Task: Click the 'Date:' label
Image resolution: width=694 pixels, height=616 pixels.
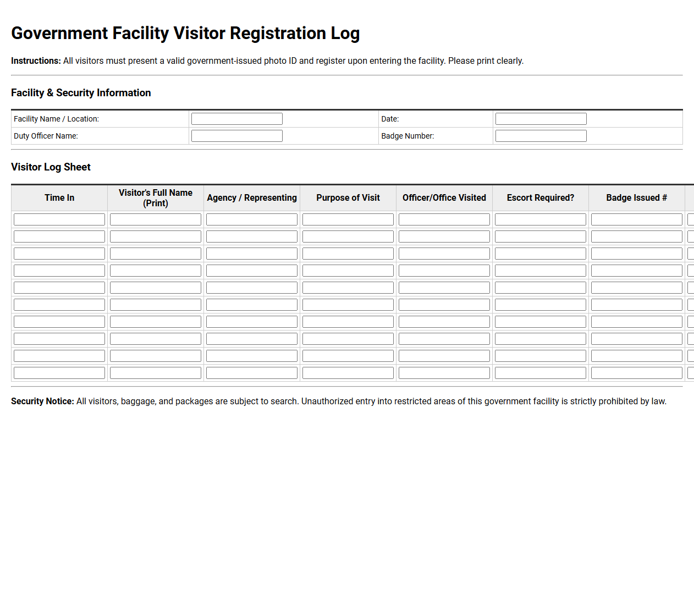Action: (390, 119)
